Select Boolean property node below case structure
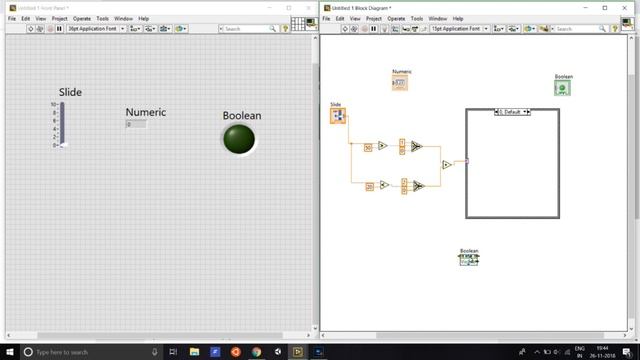Image resolution: width=640 pixels, height=360 pixels. pos(469,260)
